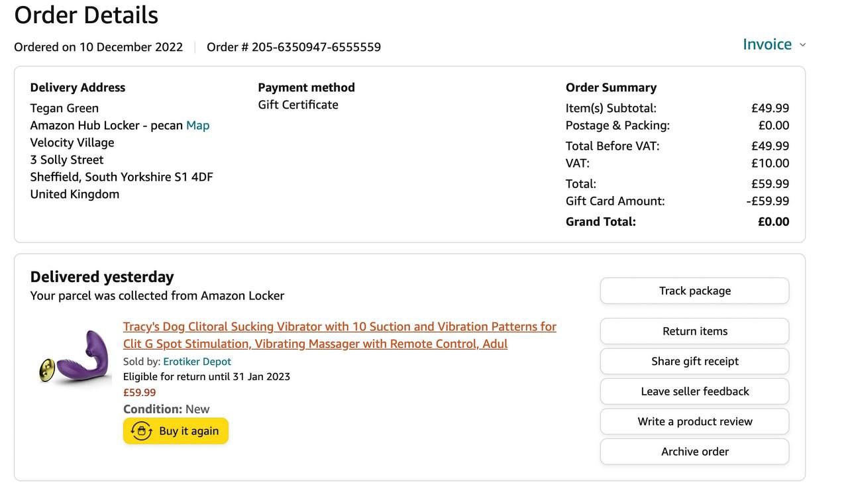The width and height of the screenshot is (848, 504).
Task: Click the Track package button
Action: tap(694, 291)
